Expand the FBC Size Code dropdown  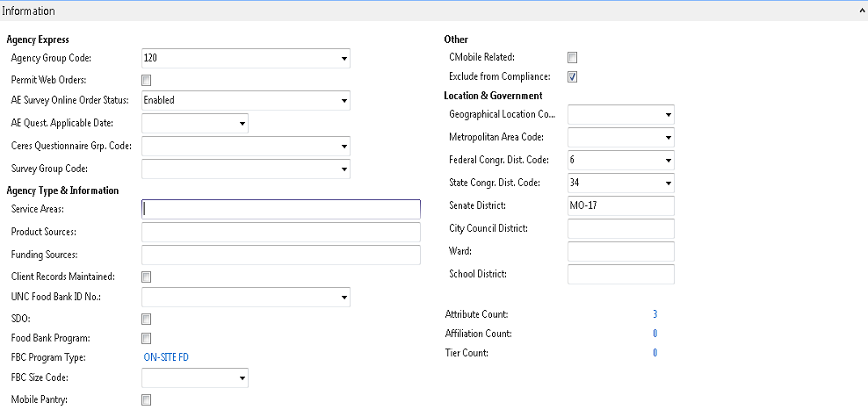coord(242,378)
